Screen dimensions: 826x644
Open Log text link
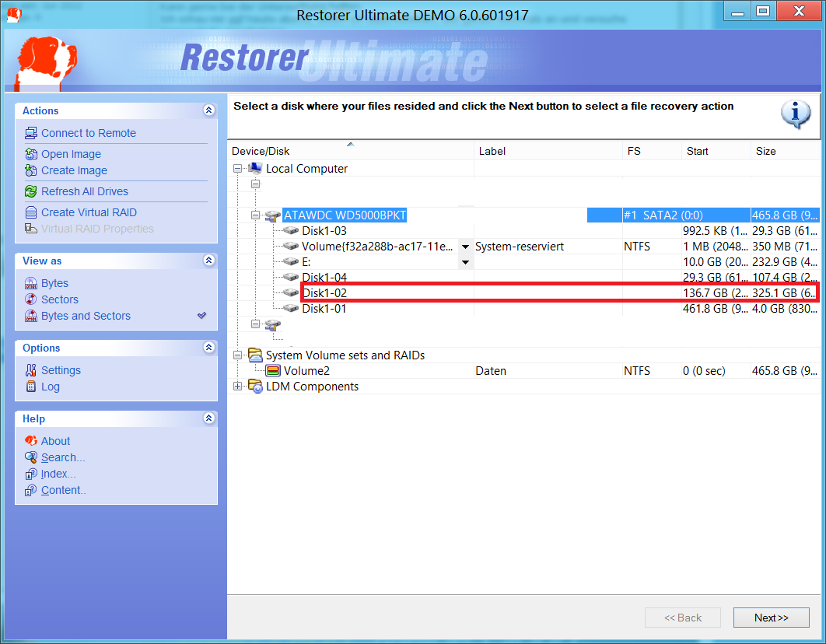click(x=51, y=387)
